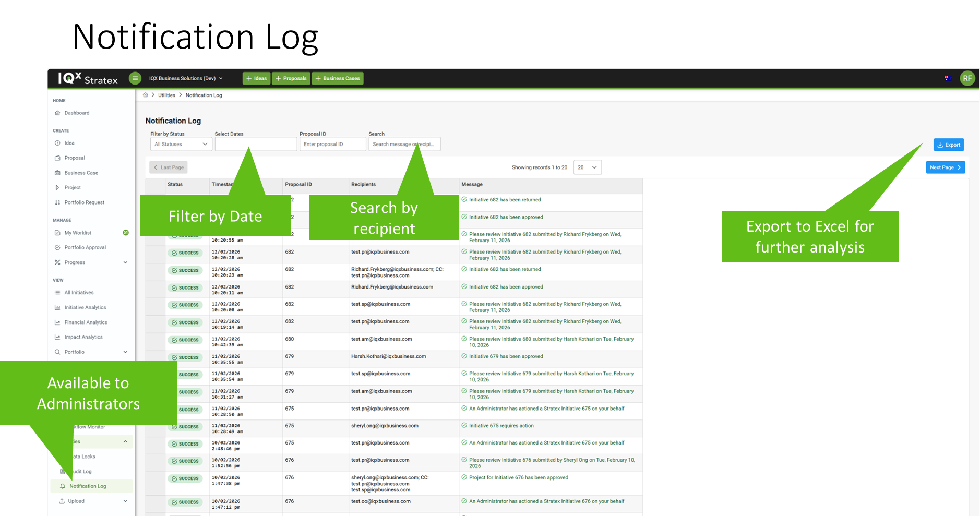This screenshot has height=516, width=980.
Task: Click the home breadcrumb icon
Action: click(146, 95)
